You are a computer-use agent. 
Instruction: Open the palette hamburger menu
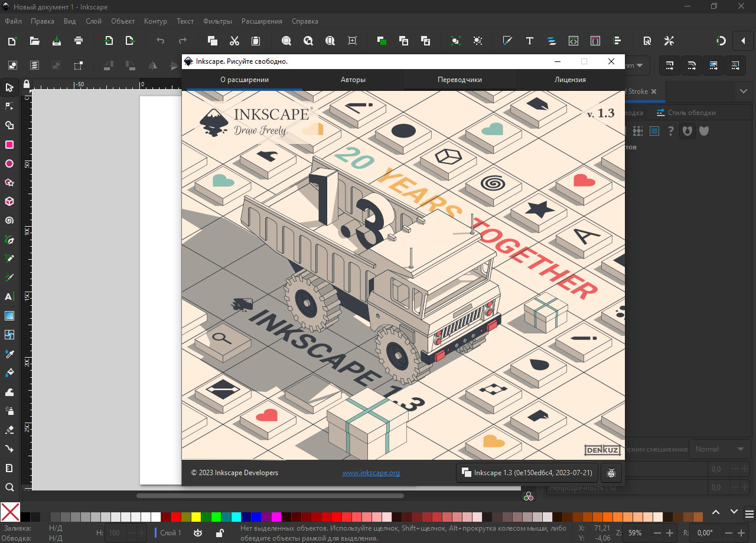[x=749, y=513]
